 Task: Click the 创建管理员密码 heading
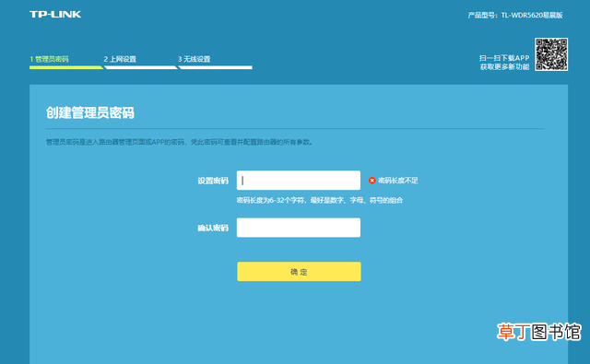90,112
